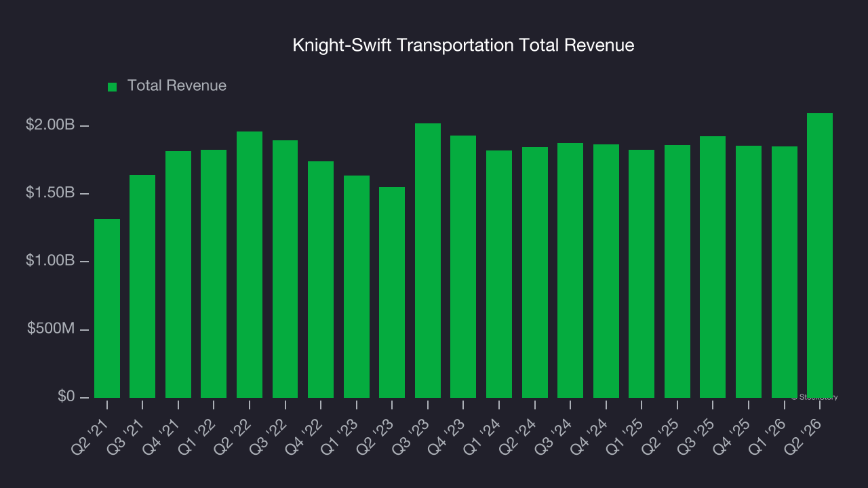The image size is (868, 488).
Task: Select the Q2 '24 revenue bar
Action: coord(535,272)
